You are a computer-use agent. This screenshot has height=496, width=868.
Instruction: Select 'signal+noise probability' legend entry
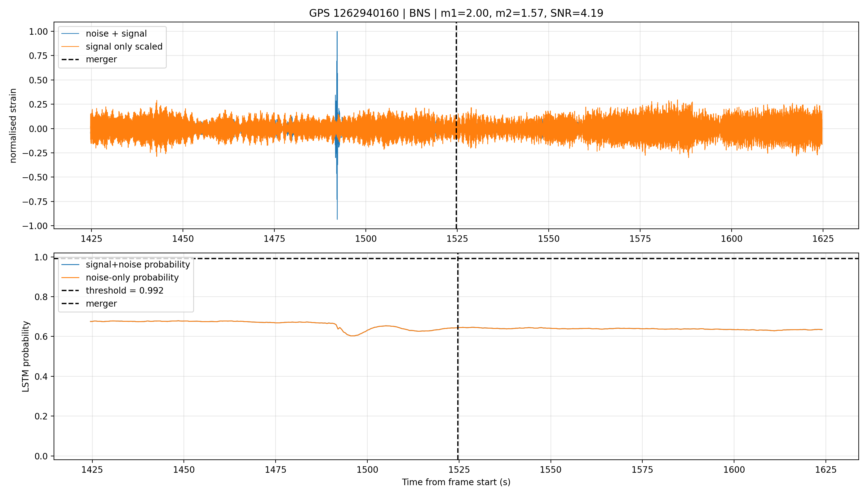[x=126, y=264]
